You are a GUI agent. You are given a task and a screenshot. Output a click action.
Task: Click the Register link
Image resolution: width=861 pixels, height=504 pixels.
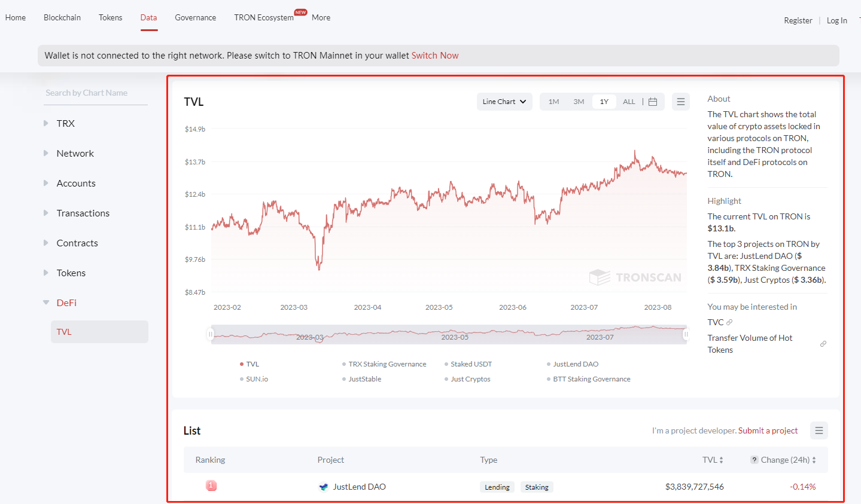click(798, 20)
